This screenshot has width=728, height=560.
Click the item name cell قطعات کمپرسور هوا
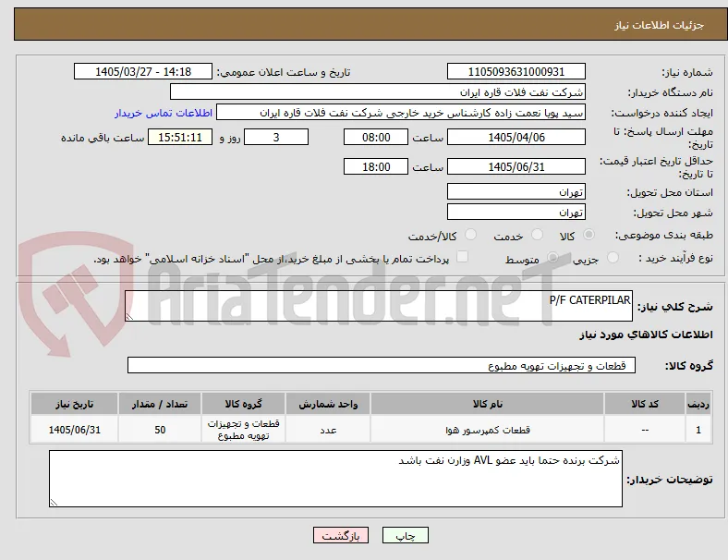(487, 430)
